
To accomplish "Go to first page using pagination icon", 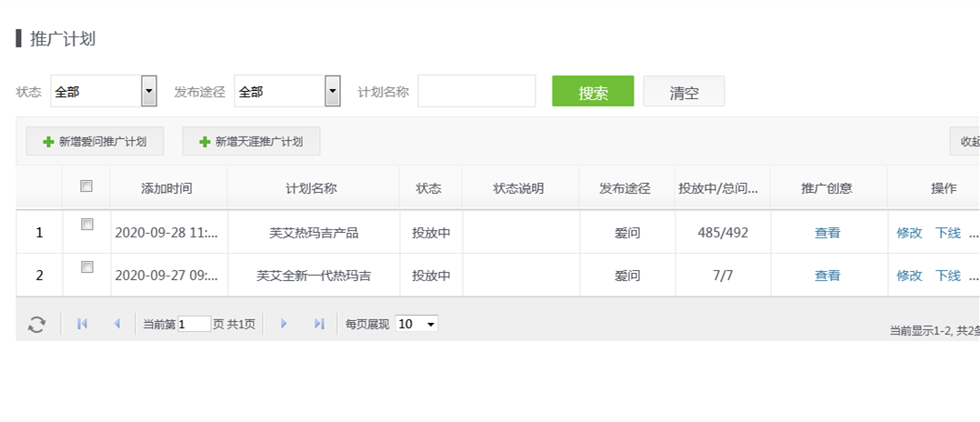I will pyautogui.click(x=83, y=324).
